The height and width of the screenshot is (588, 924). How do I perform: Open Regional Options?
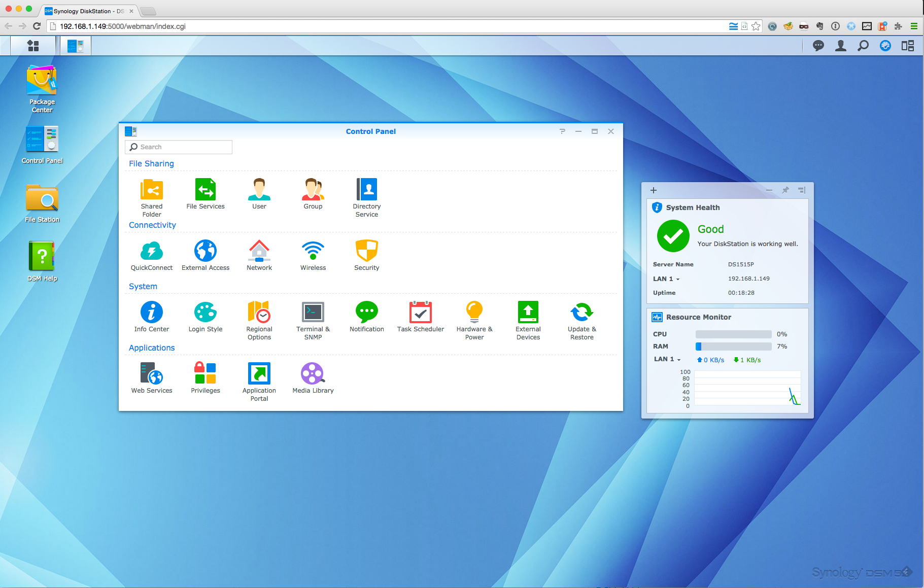[x=259, y=320]
